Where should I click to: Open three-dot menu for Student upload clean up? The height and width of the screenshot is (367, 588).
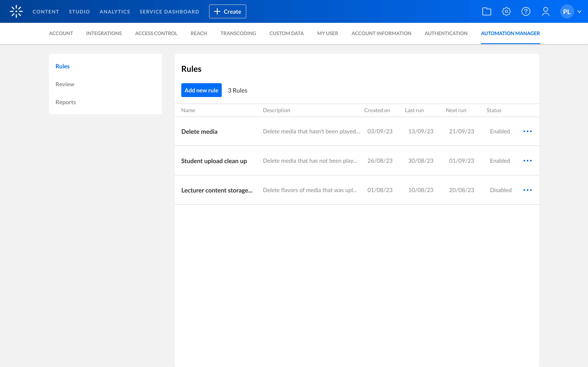click(x=527, y=161)
